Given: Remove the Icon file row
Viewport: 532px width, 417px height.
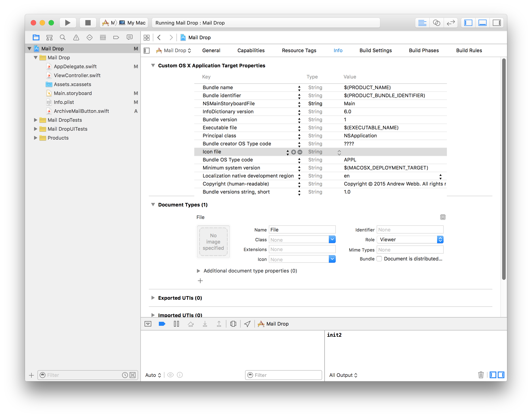Looking at the screenshot, I should click(300, 152).
